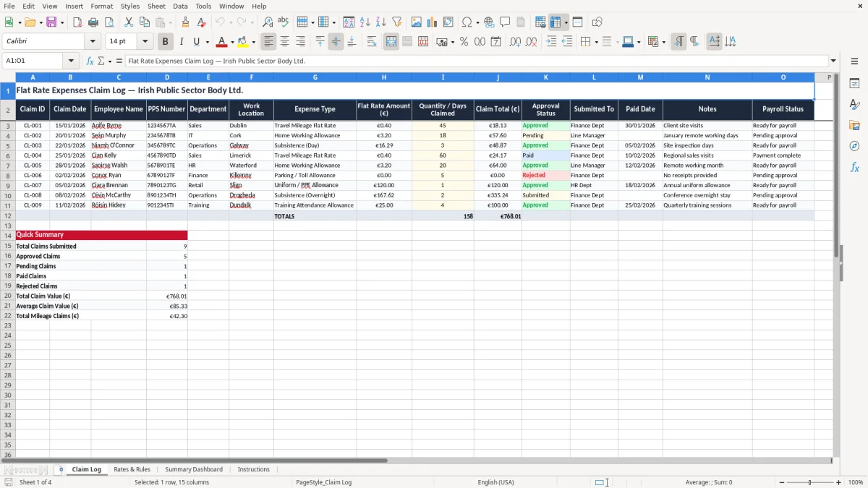Click cell containing Quick Summary heading

(101, 235)
